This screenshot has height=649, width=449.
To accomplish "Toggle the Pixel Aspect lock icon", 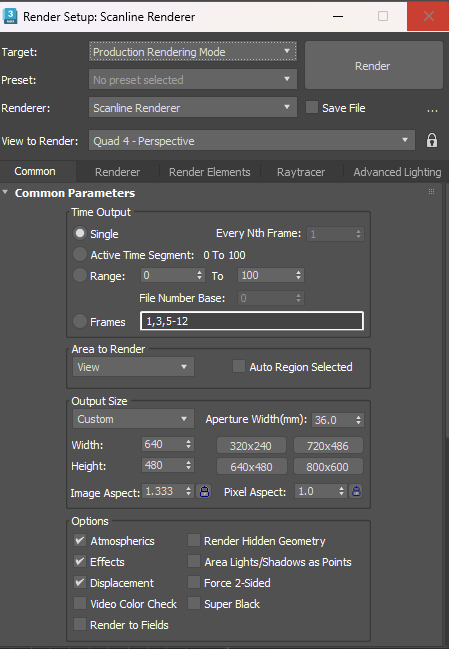I will (356, 492).
